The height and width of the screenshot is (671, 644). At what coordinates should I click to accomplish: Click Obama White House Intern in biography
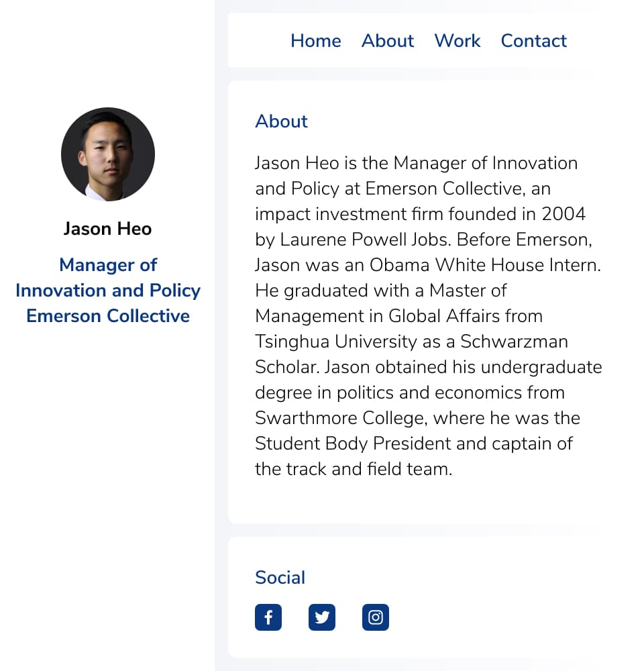pos(485,265)
